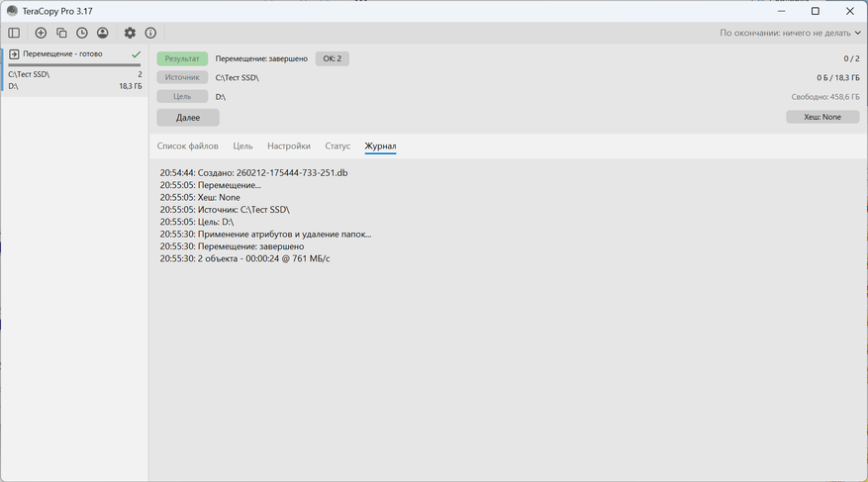
Task: Click the 'Цель' button near D:\ path
Action: click(x=182, y=96)
